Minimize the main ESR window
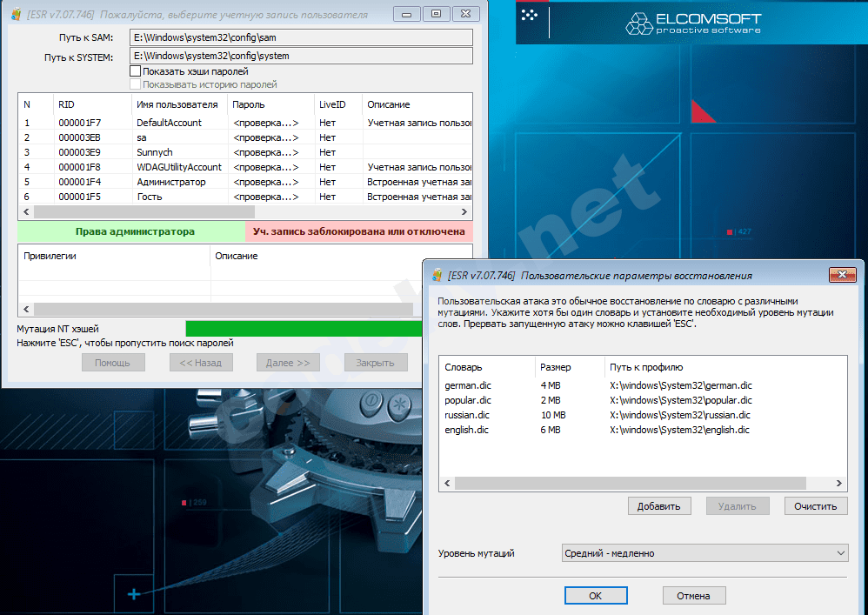868x615 pixels. pos(407,13)
